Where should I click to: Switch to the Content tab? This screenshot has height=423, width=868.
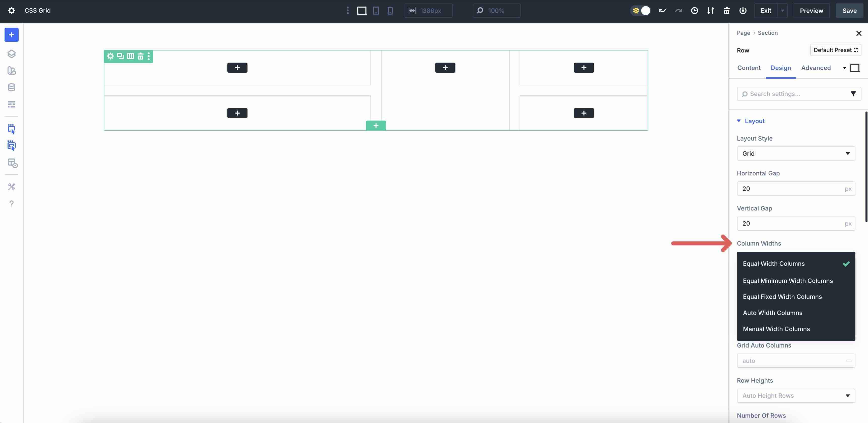(x=749, y=68)
